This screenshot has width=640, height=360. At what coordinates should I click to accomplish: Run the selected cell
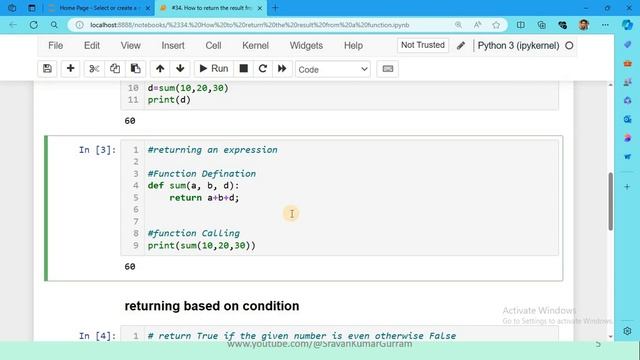214,69
